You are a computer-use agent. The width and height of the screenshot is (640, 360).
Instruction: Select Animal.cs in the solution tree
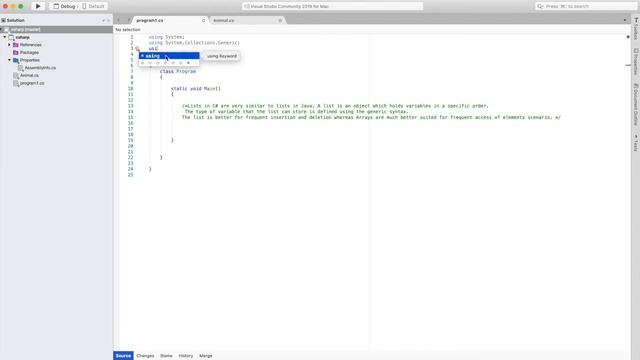coord(29,76)
